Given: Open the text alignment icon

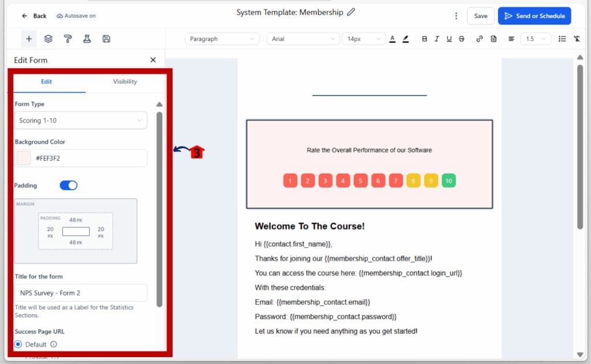Looking at the screenshot, I should tap(511, 39).
